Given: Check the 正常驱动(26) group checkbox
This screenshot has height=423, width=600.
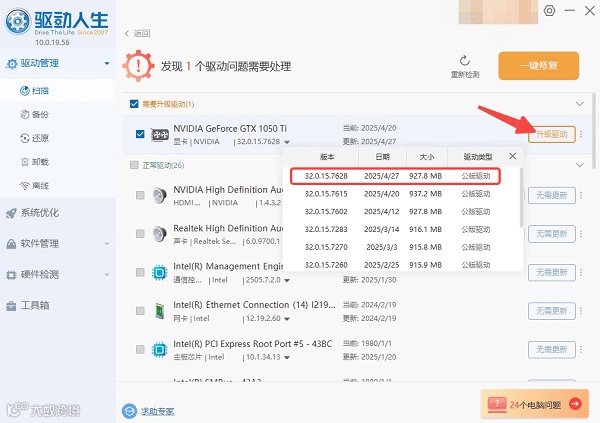Looking at the screenshot, I should pos(134,165).
